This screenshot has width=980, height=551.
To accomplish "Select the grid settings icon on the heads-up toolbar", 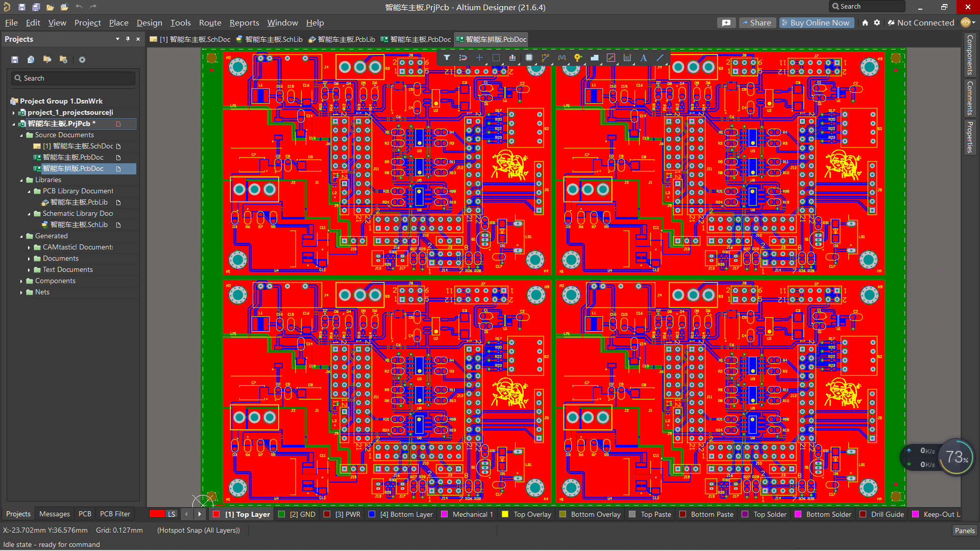I will pyautogui.click(x=479, y=58).
